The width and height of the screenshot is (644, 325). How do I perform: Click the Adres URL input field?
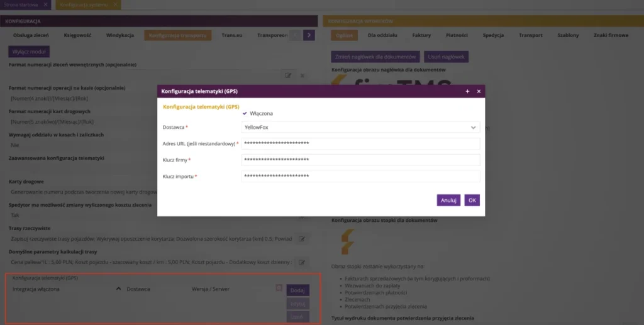(360, 143)
